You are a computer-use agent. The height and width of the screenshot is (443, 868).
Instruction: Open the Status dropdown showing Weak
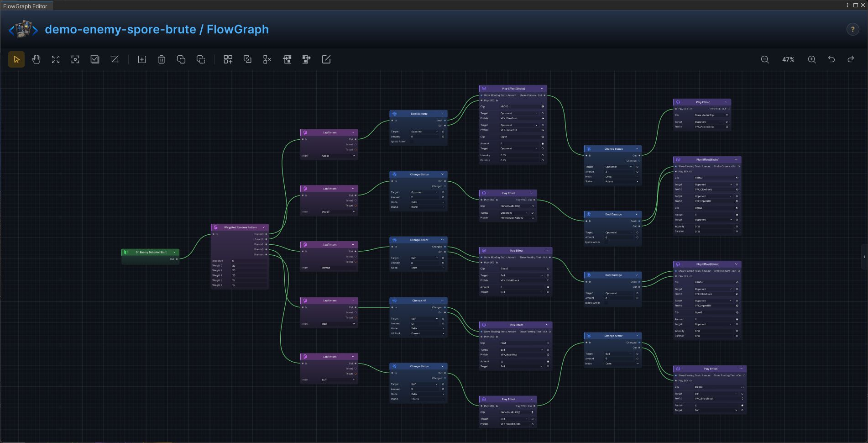coord(427,207)
